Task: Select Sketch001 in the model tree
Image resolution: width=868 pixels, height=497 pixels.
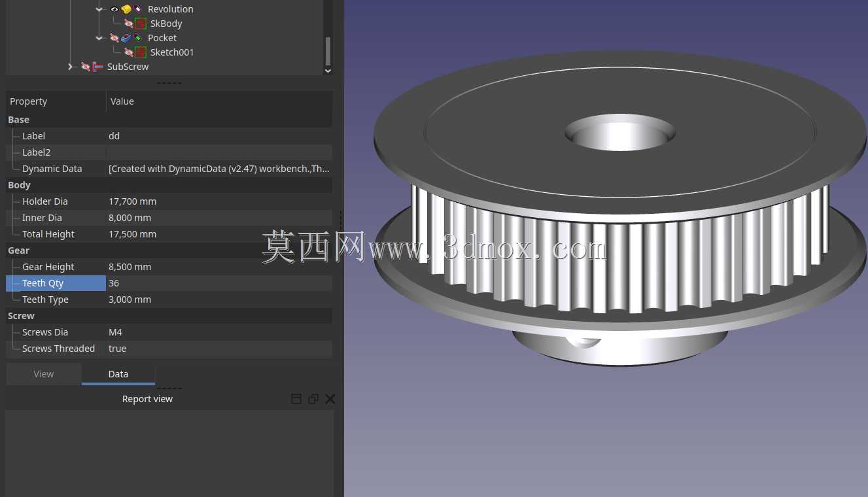Action: tap(172, 52)
